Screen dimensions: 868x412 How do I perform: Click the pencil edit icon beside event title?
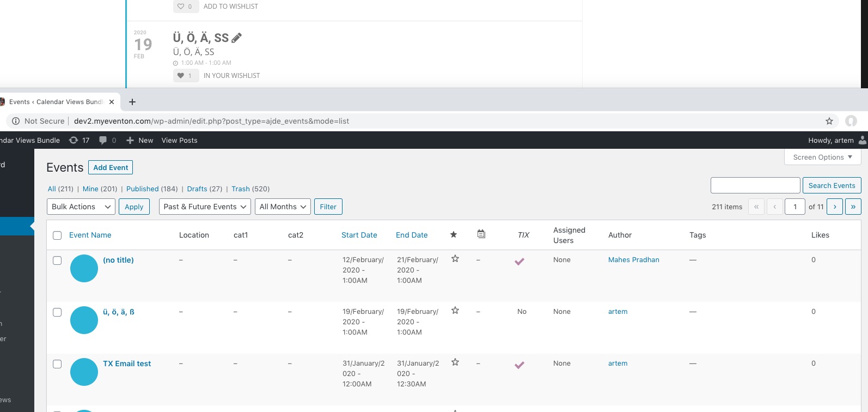pos(236,38)
